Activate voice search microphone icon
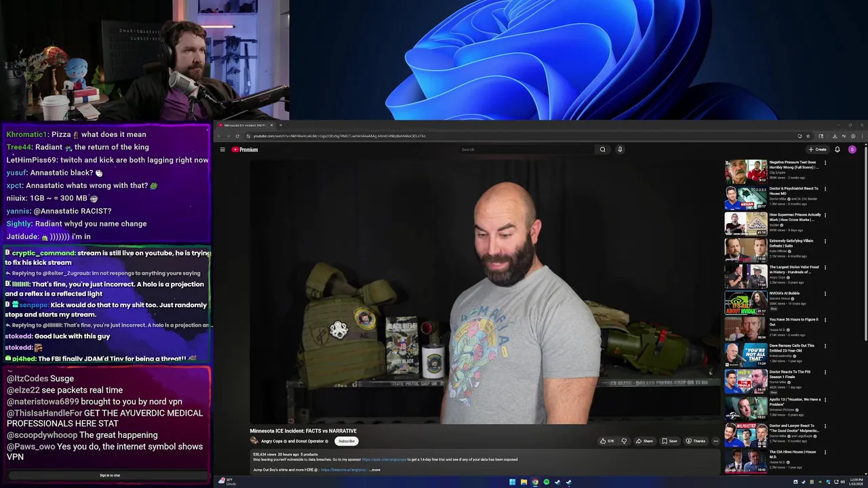Image resolution: width=868 pixels, height=488 pixels. click(620, 149)
